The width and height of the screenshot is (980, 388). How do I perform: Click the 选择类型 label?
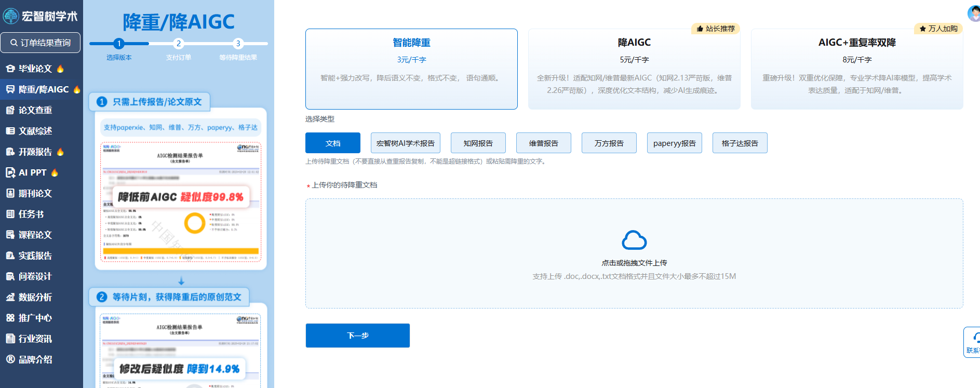(x=320, y=119)
